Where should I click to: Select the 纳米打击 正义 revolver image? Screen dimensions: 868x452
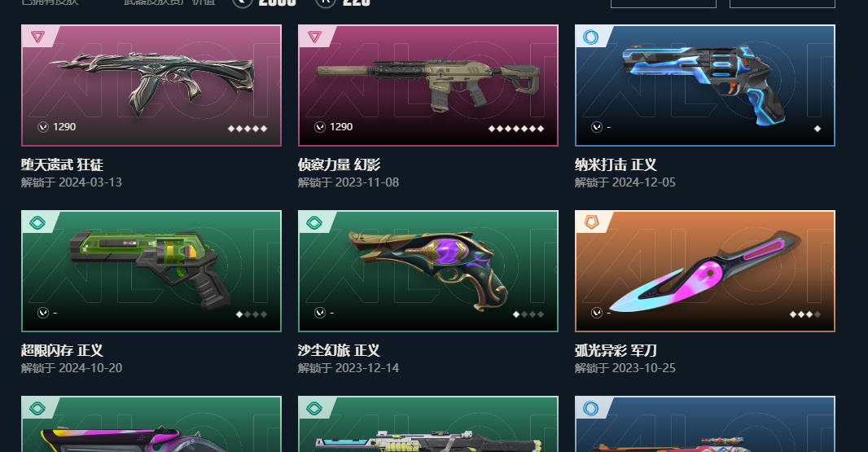704,83
